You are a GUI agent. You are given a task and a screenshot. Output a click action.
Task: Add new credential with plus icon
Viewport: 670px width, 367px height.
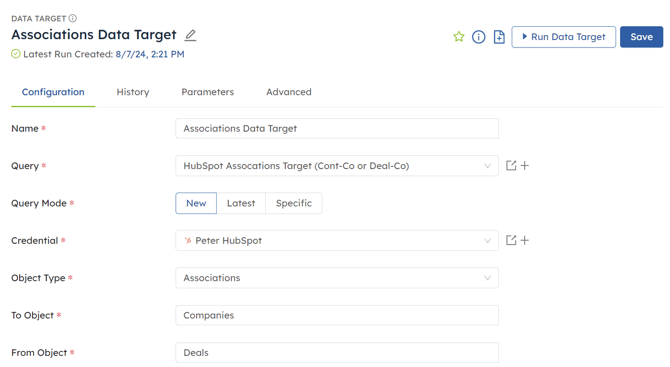tap(525, 241)
